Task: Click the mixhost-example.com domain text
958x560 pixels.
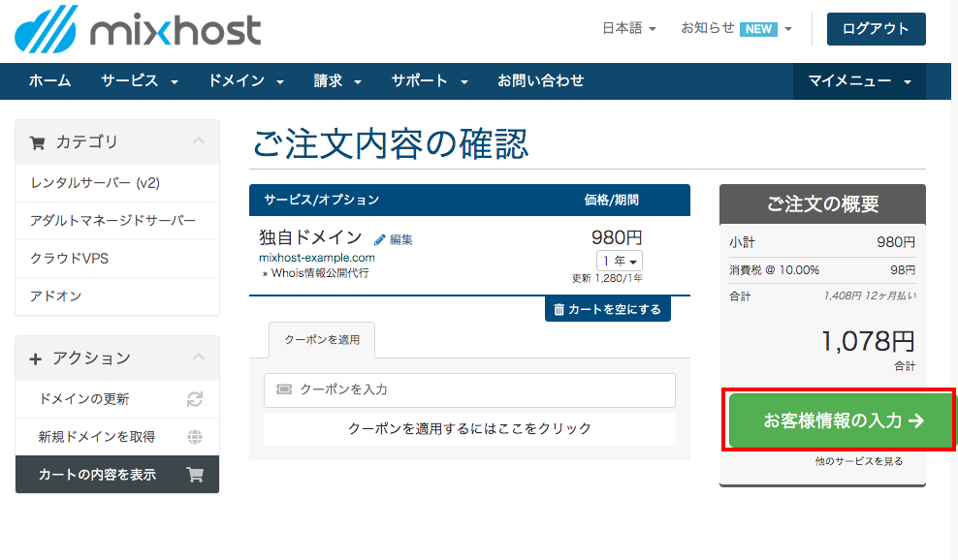Action: pos(316,258)
